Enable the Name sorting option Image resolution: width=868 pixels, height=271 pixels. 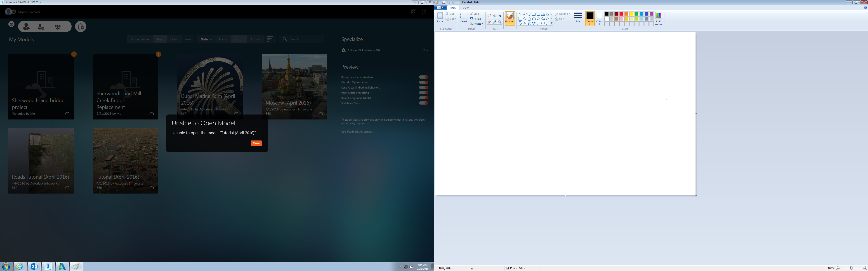pyautogui.click(x=223, y=39)
